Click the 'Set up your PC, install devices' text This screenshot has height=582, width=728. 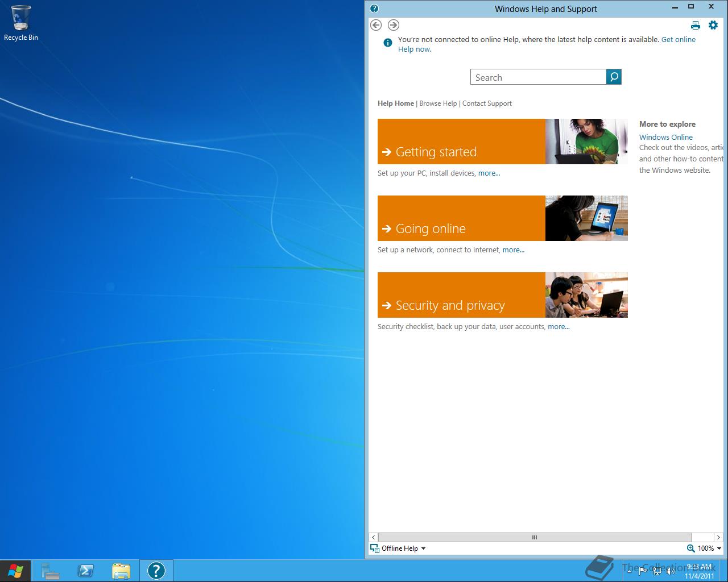(426, 173)
